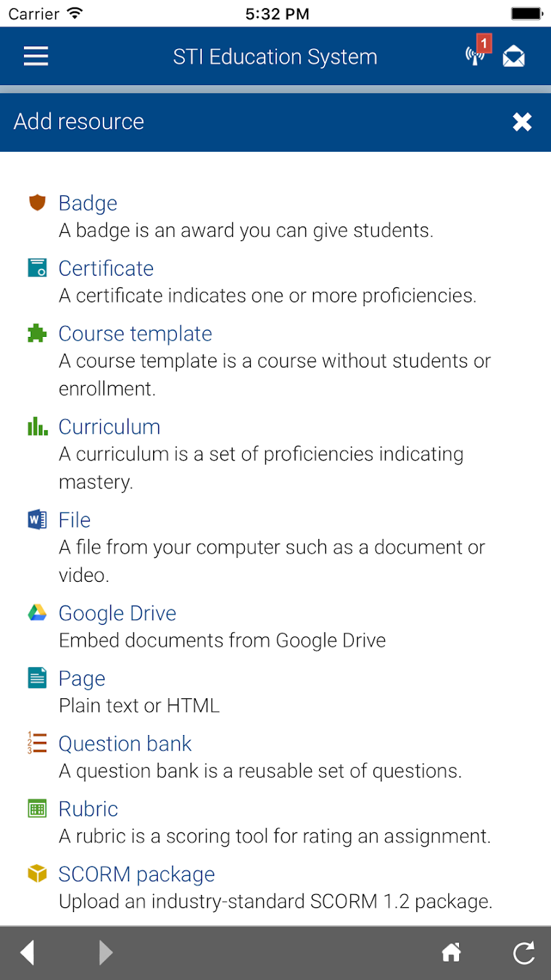
Task: Click the orange Badge shield icon
Action: 37,202
